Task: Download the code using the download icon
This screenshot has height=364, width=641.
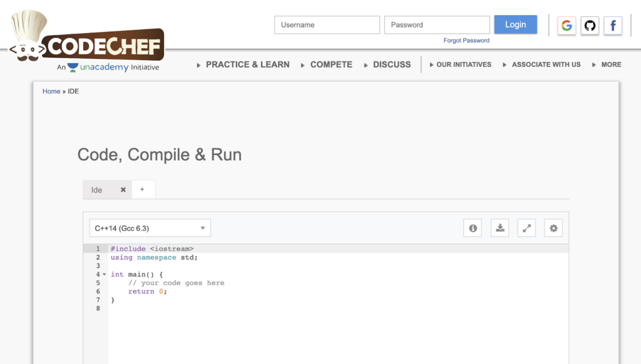Action: point(499,228)
